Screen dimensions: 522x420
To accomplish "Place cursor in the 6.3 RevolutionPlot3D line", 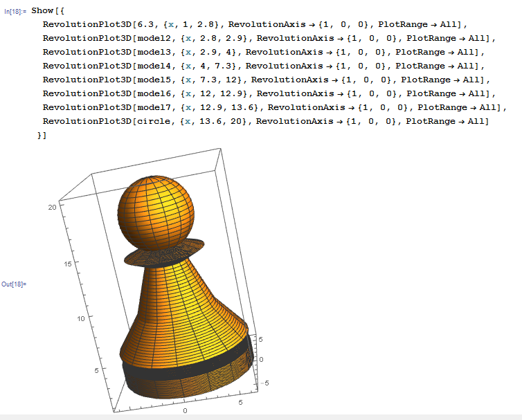I will click(x=255, y=25).
